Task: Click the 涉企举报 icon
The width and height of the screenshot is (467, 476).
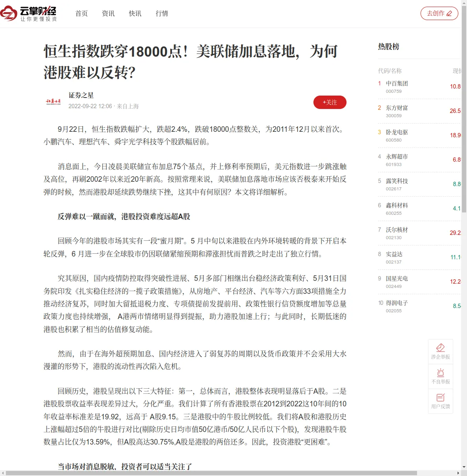Action: coord(441,352)
